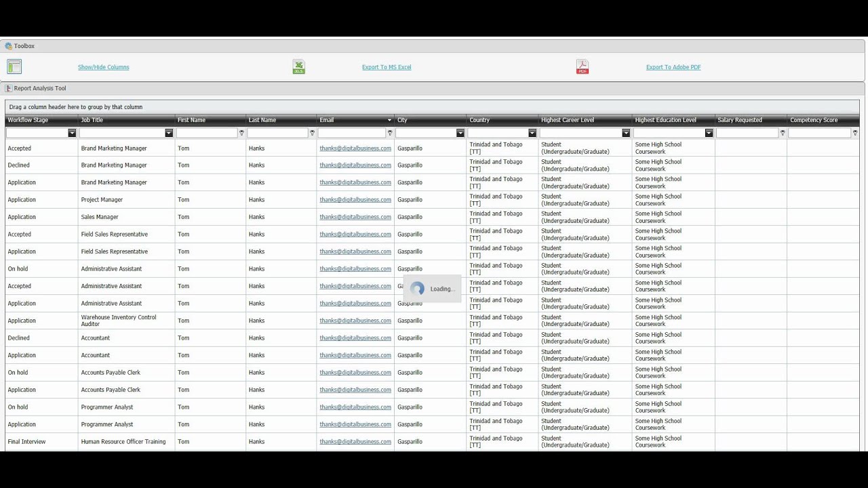Click the group-by column drop area text
The width and height of the screenshot is (868, 488).
click(x=76, y=107)
